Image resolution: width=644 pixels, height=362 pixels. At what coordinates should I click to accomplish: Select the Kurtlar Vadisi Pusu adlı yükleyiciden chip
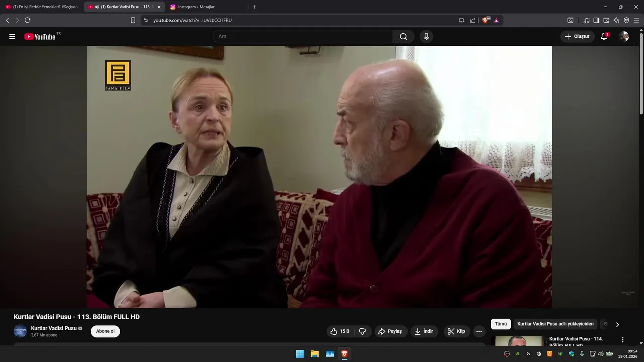555,324
